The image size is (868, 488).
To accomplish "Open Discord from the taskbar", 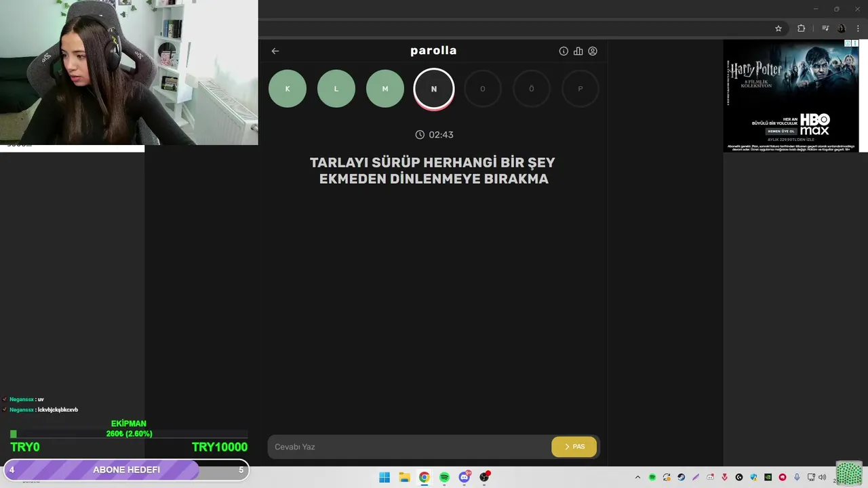I will [465, 477].
